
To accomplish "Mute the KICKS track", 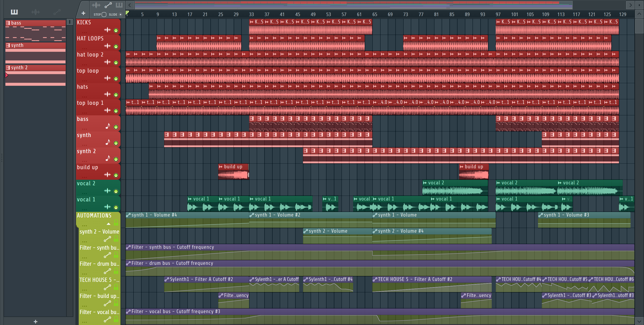I will pyautogui.click(x=116, y=30).
